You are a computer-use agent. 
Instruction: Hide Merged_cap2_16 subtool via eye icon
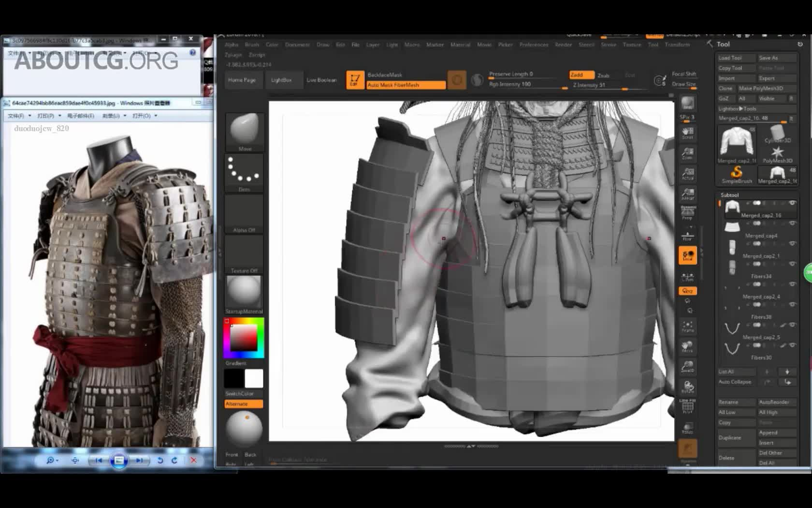[x=792, y=203]
